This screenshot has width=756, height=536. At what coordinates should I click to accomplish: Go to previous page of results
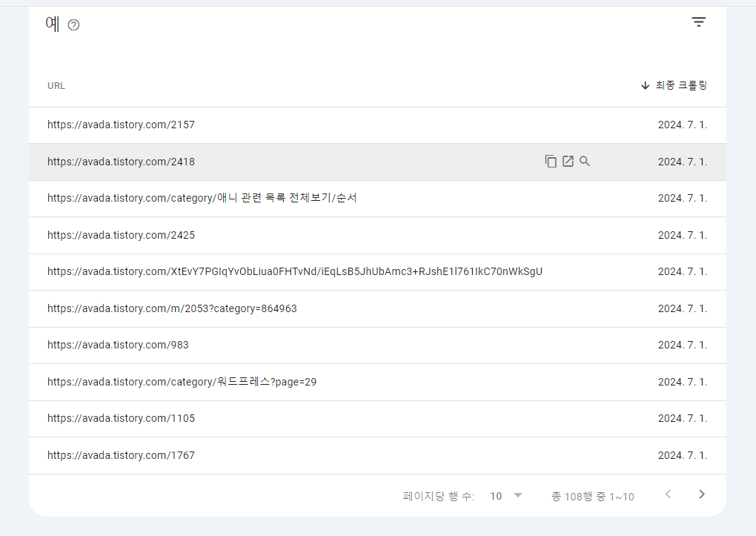(669, 494)
